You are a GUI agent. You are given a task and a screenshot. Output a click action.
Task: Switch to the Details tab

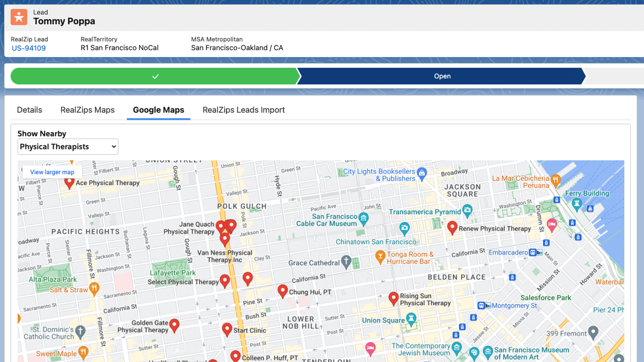[x=30, y=110]
